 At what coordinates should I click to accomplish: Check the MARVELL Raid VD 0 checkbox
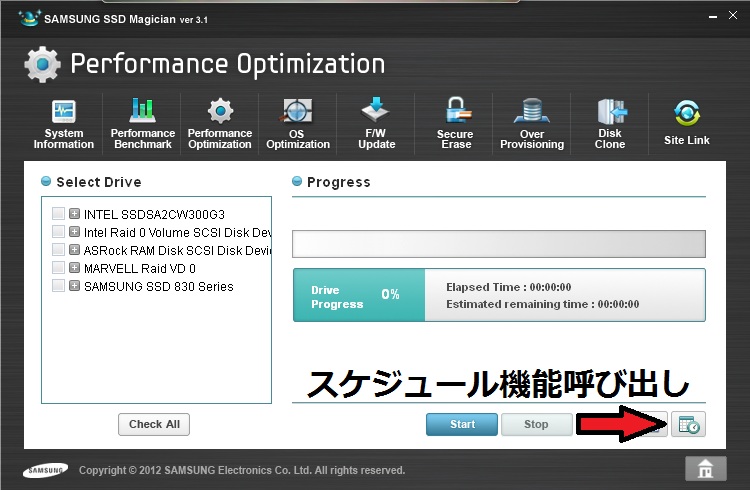pyautogui.click(x=58, y=267)
